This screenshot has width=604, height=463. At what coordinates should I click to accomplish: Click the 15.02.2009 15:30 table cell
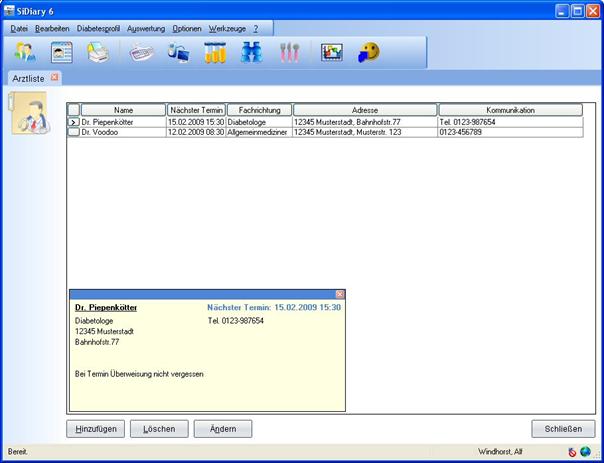(x=196, y=122)
